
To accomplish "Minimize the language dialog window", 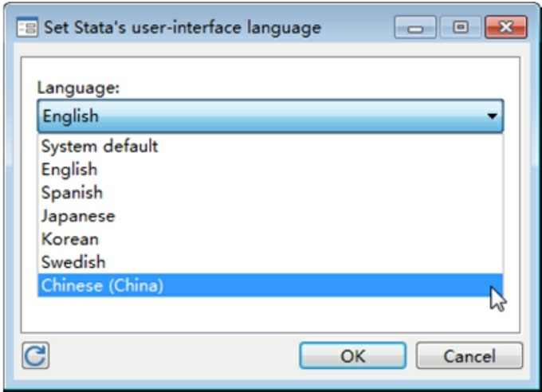I will point(415,27).
